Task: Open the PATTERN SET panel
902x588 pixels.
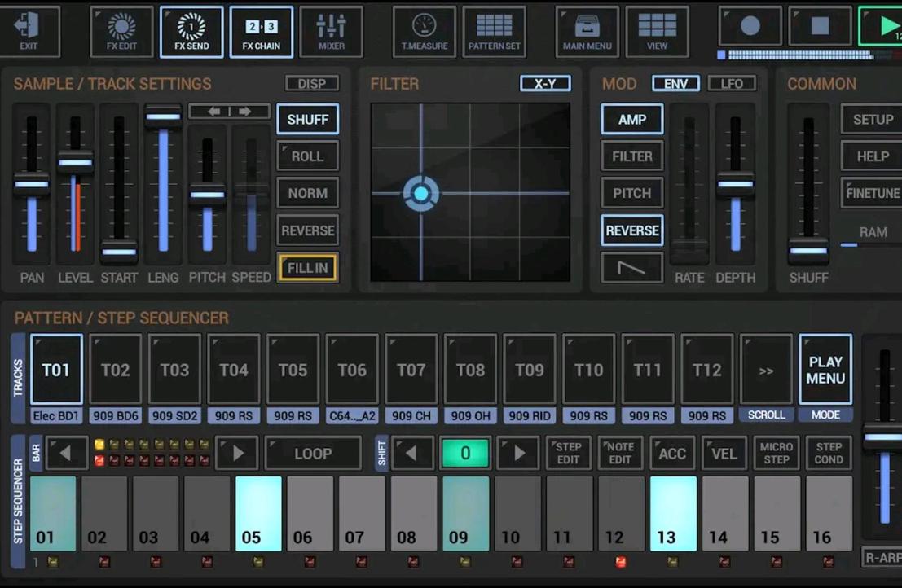Action: click(x=494, y=31)
